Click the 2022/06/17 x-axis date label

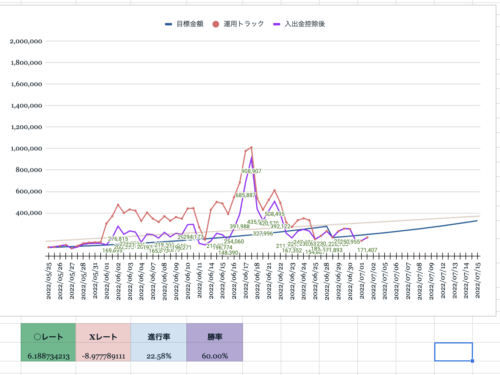(246, 281)
